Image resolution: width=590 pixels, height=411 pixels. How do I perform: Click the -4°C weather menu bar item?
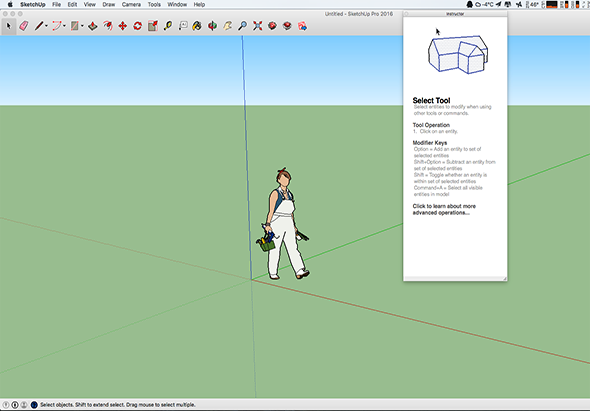click(x=485, y=5)
